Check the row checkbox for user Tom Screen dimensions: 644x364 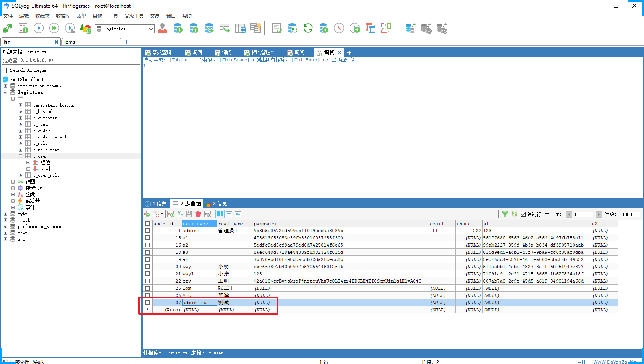(147, 288)
